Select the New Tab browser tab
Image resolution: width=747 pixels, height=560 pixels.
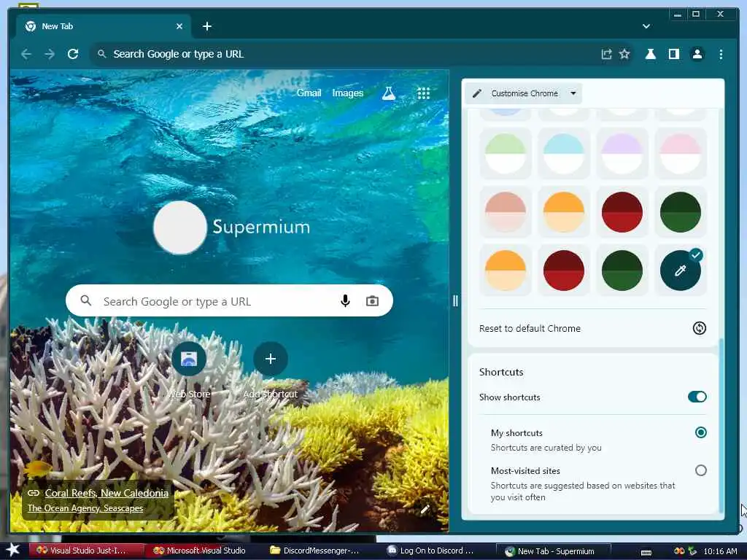103,27
